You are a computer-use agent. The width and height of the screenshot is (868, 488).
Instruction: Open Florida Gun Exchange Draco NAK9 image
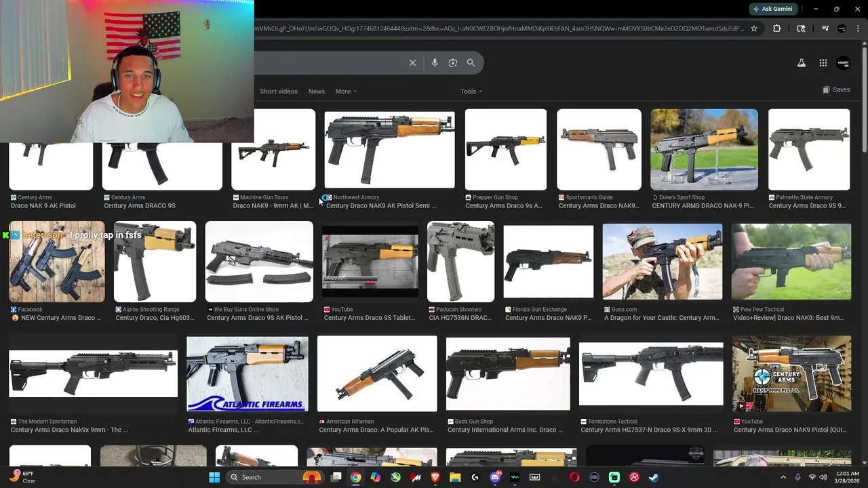(x=548, y=262)
